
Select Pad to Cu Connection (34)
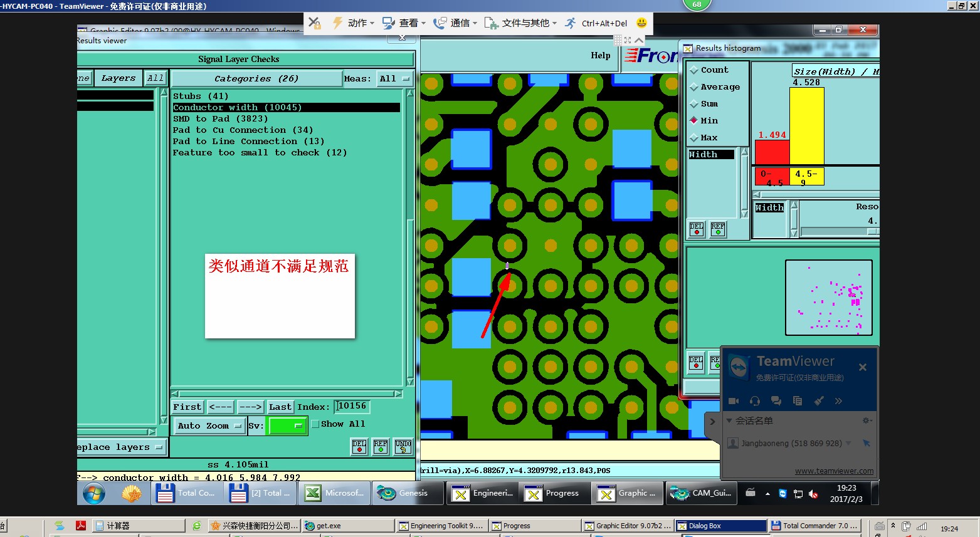click(x=243, y=130)
